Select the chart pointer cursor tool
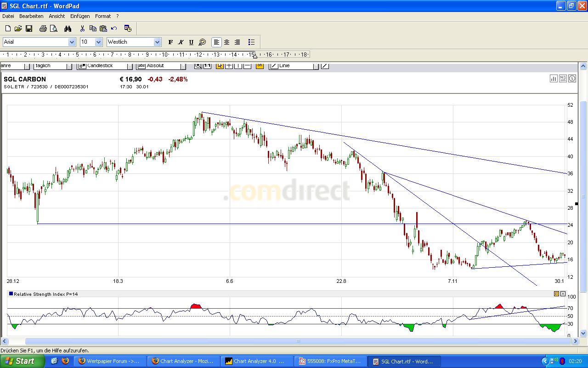This screenshot has height=368, width=588. coord(220,66)
